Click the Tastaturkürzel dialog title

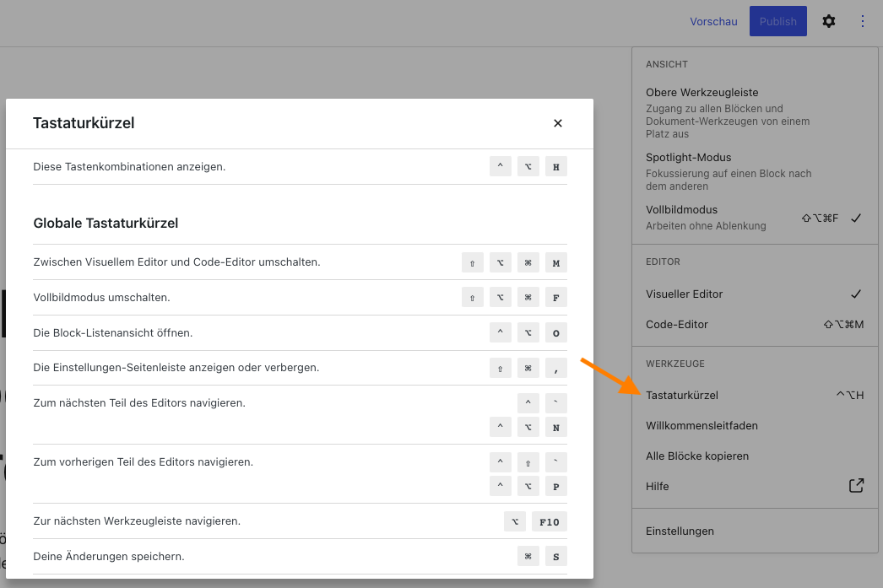(84, 123)
